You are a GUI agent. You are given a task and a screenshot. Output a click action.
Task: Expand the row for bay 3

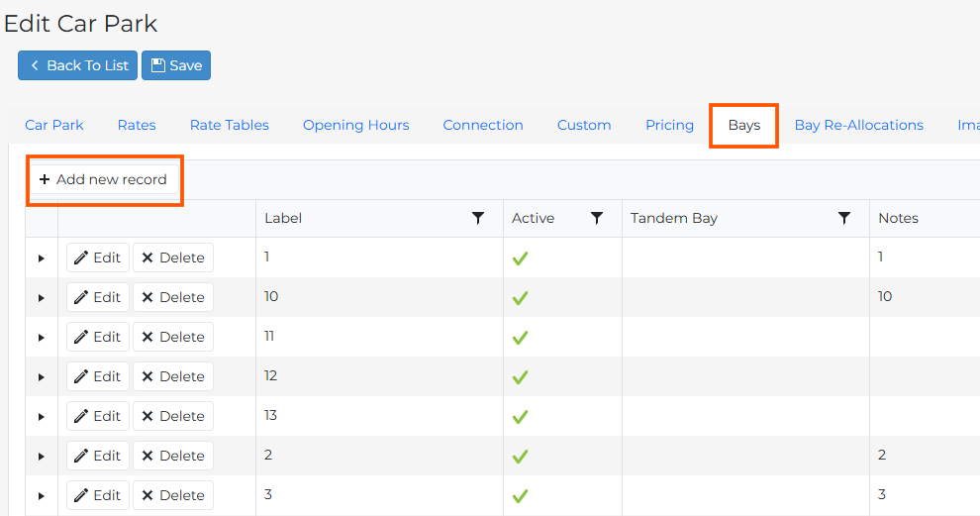pyautogui.click(x=42, y=496)
